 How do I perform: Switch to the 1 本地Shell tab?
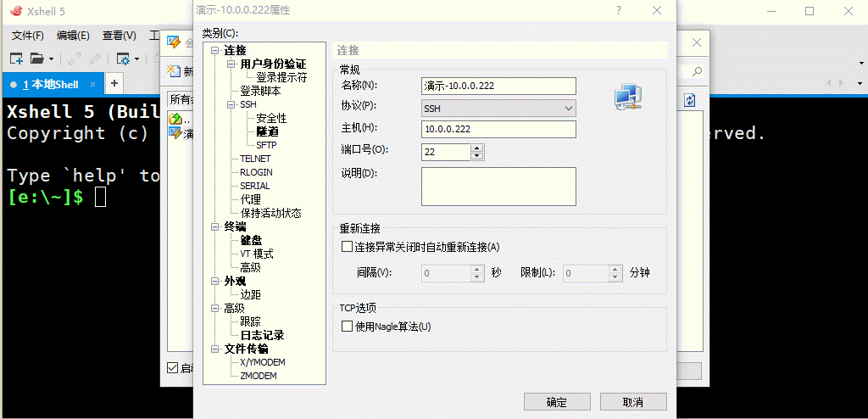50,84
